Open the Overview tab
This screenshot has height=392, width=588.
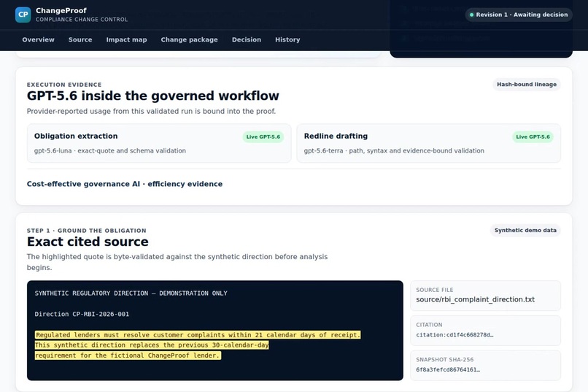point(38,39)
